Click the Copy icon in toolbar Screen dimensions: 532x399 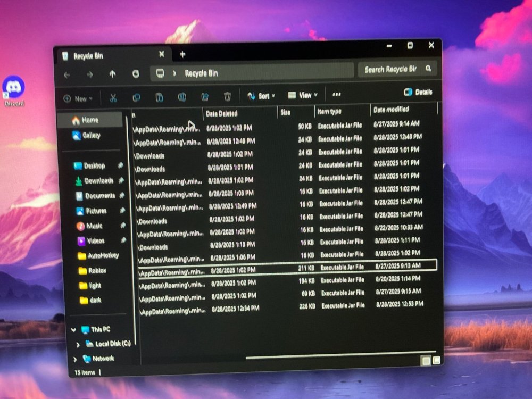[136, 98]
